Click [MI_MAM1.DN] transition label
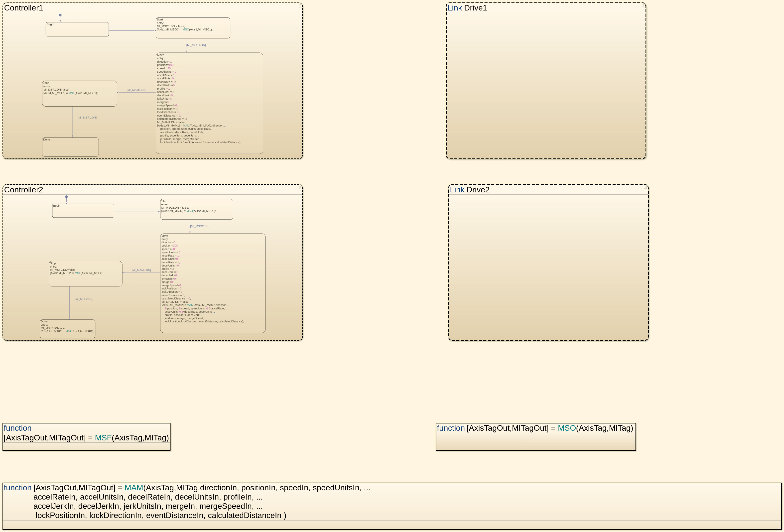 click(x=136, y=90)
